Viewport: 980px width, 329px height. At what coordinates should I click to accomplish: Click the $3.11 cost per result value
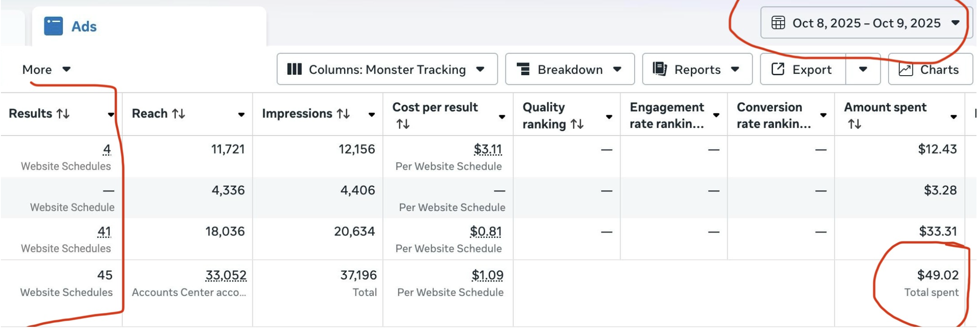[x=488, y=150]
